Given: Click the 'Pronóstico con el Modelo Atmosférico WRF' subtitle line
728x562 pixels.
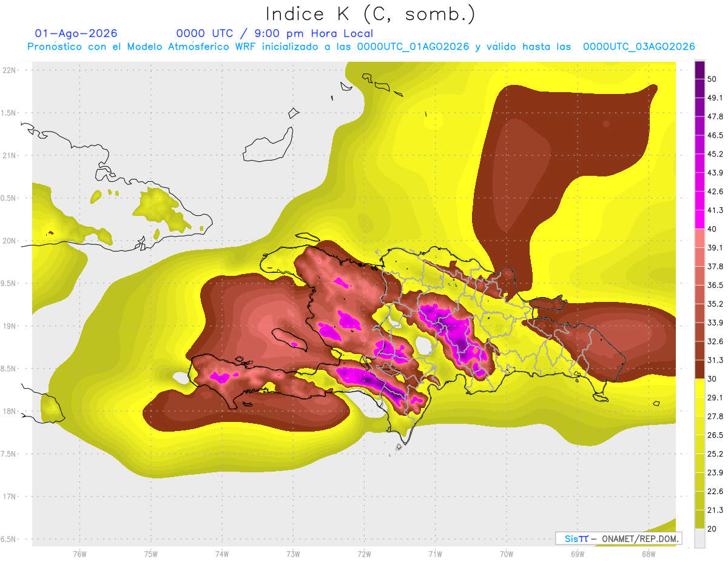Looking at the screenshot, I should point(361,47).
